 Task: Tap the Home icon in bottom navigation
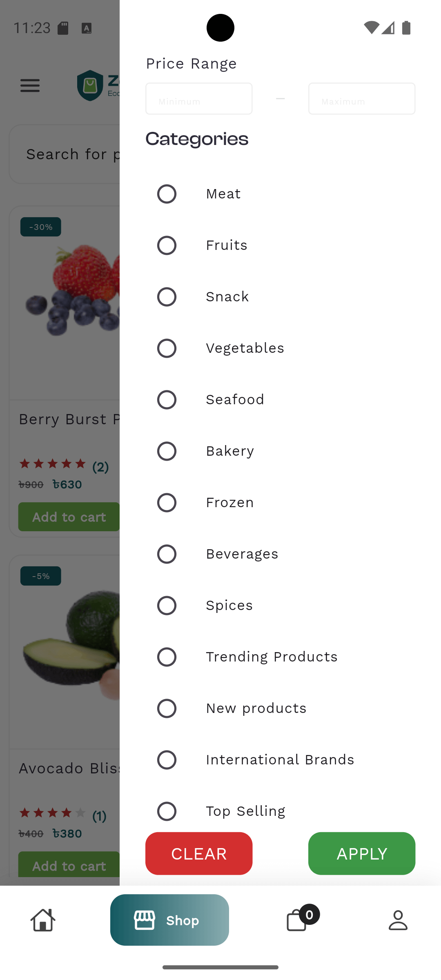click(x=43, y=920)
